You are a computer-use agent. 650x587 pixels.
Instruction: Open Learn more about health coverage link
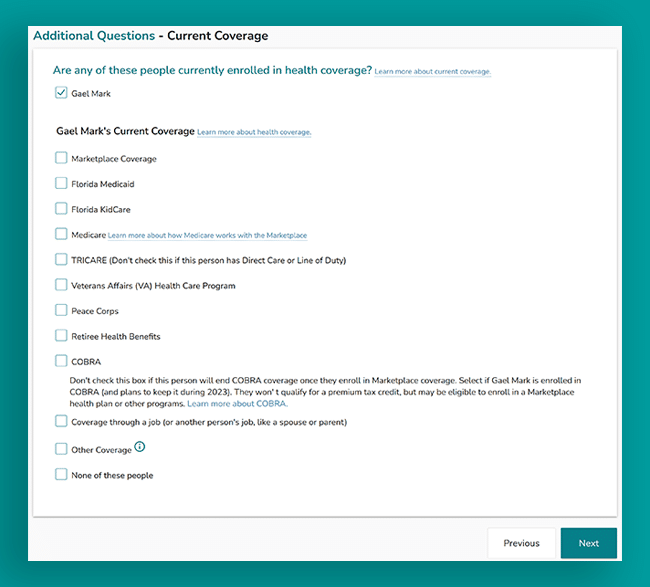pyautogui.click(x=254, y=132)
